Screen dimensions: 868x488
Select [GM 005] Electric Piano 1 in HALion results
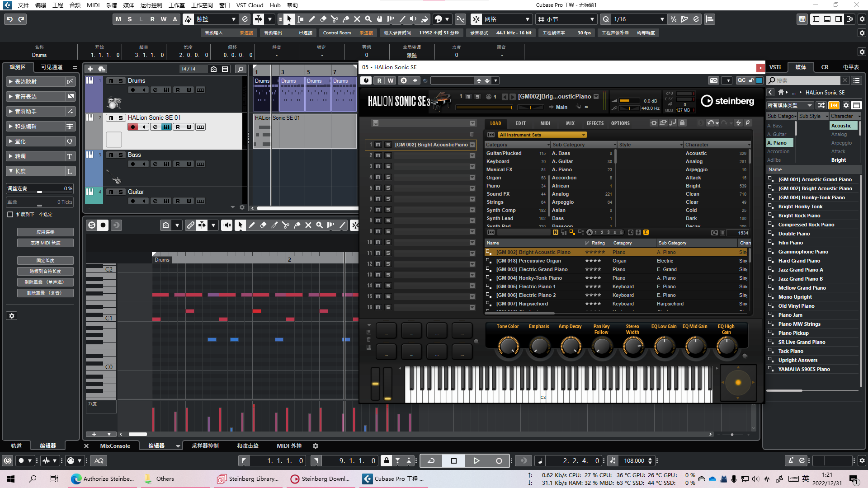point(525,286)
